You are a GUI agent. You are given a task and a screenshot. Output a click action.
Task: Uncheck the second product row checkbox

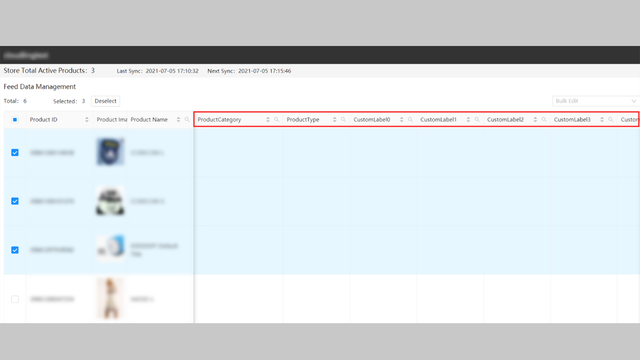pos(15,201)
